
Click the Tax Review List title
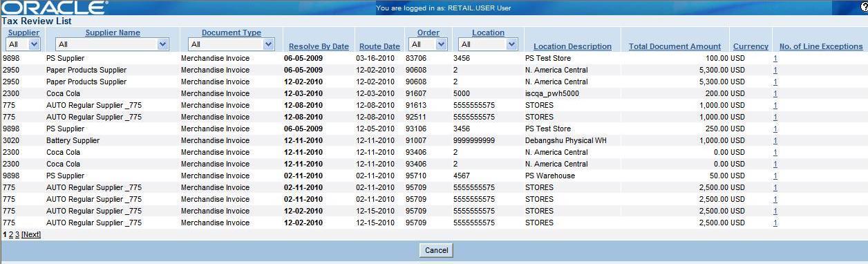click(37, 21)
